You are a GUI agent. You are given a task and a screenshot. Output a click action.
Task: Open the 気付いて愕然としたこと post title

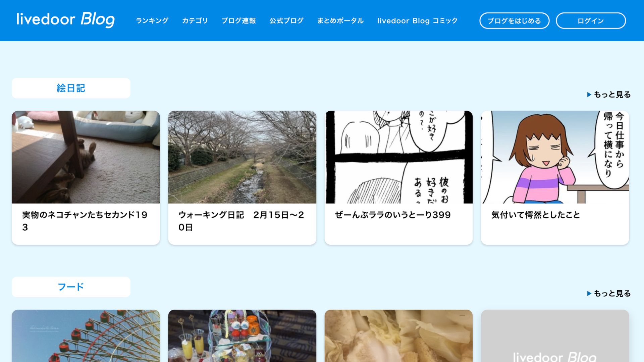tap(536, 215)
